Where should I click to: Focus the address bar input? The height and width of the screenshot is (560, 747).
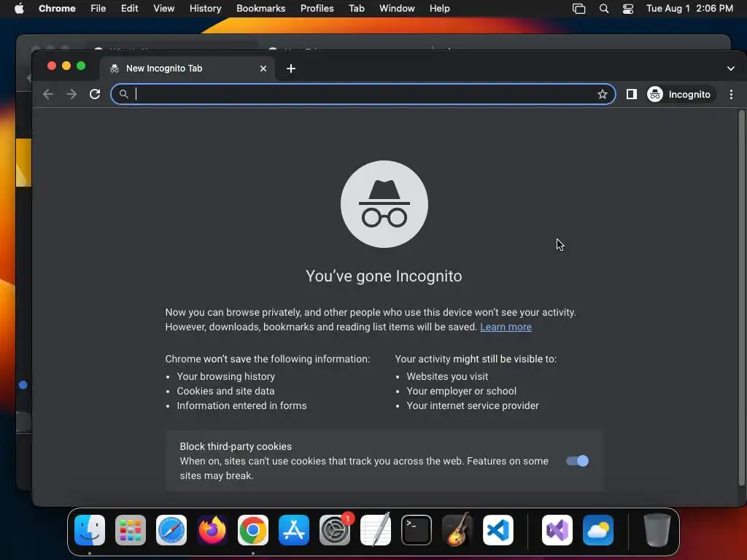[363, 94]
